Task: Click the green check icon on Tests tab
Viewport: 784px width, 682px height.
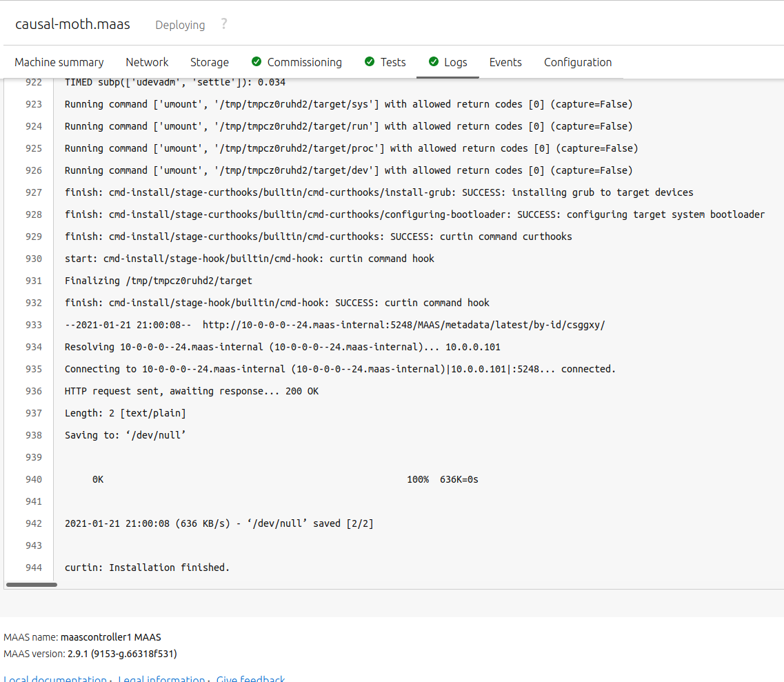Action: 370,61
